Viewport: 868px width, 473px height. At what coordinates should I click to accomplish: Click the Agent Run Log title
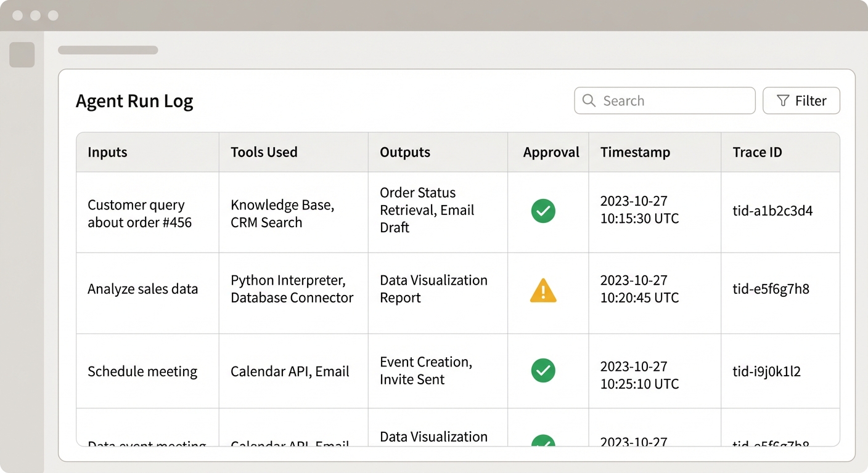(134, 100)
